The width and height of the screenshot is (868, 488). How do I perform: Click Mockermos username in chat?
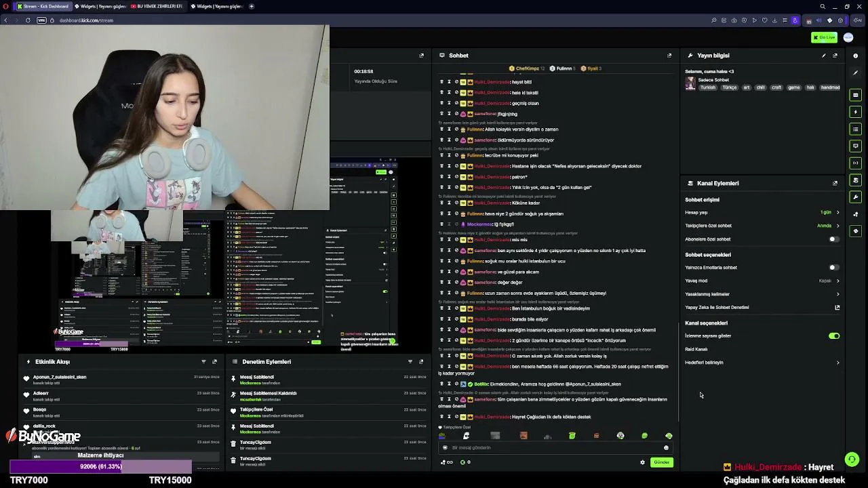coord(480,224)
